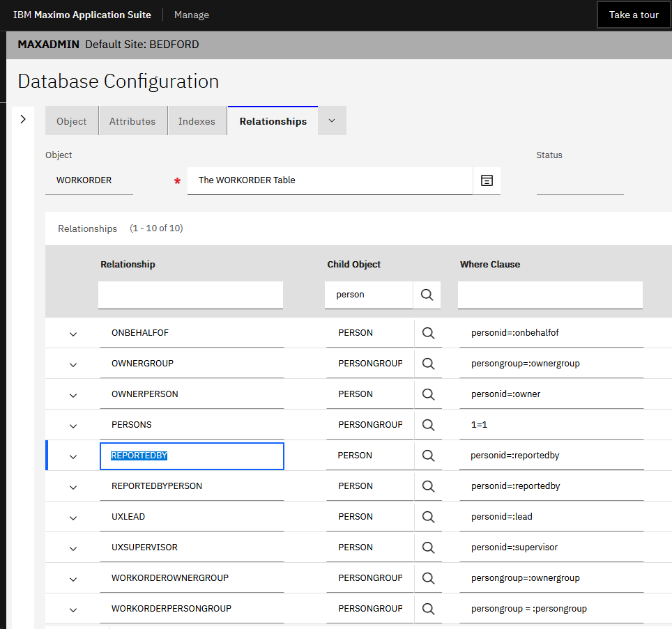Open child object lookup for ONBEHALFOF row
672x629 pixels.
pyautogui.click(x=428, y=333)
